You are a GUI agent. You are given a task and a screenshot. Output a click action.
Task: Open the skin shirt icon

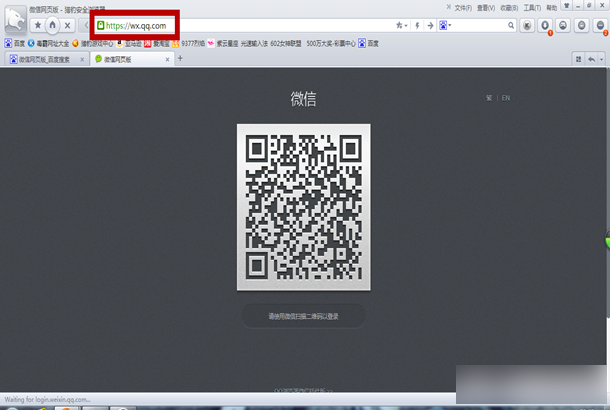click(566, 6)
